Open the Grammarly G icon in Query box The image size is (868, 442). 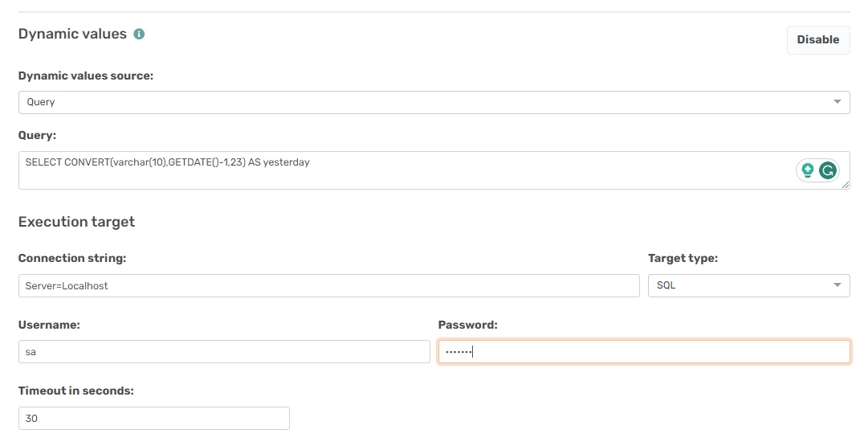pyautogui.click(x=828, y=170)
